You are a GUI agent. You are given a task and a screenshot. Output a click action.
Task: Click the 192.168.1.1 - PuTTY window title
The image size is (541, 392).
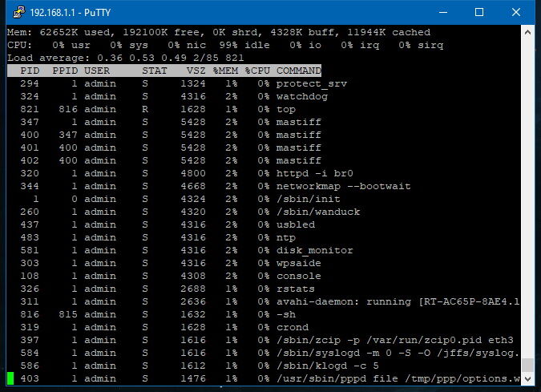click(x=71, y=13)
